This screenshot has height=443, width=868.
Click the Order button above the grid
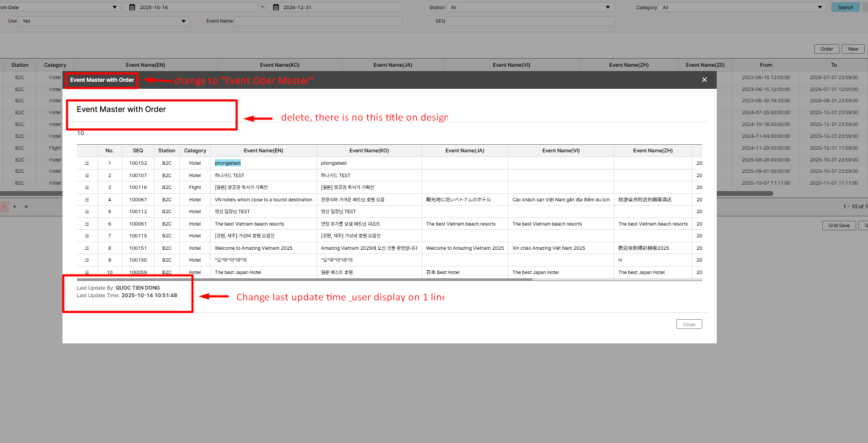(x=827, y=49)
